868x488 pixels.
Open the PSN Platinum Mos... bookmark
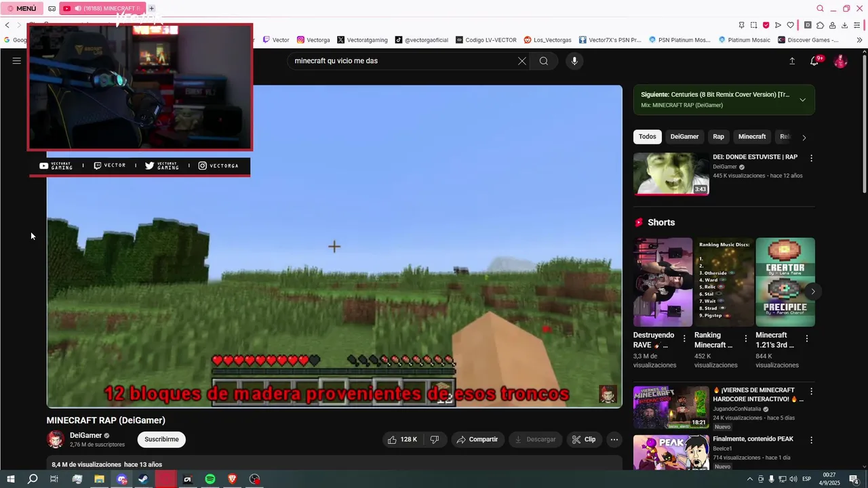(679, 40)
